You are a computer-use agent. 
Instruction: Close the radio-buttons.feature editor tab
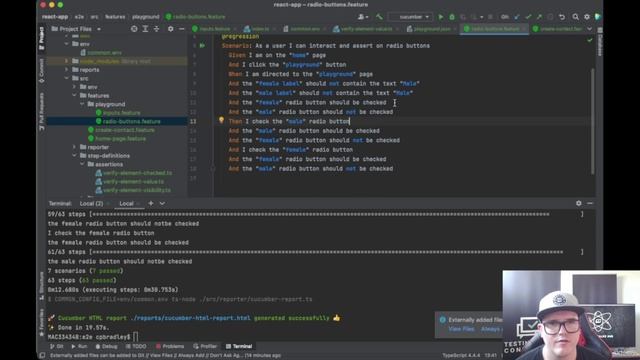pos(524,29)
